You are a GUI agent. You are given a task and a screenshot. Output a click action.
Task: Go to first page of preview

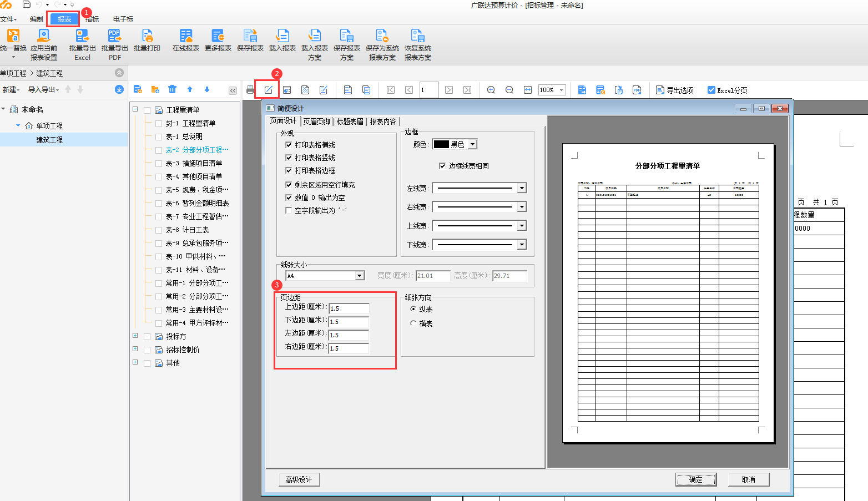pos(391,90)
